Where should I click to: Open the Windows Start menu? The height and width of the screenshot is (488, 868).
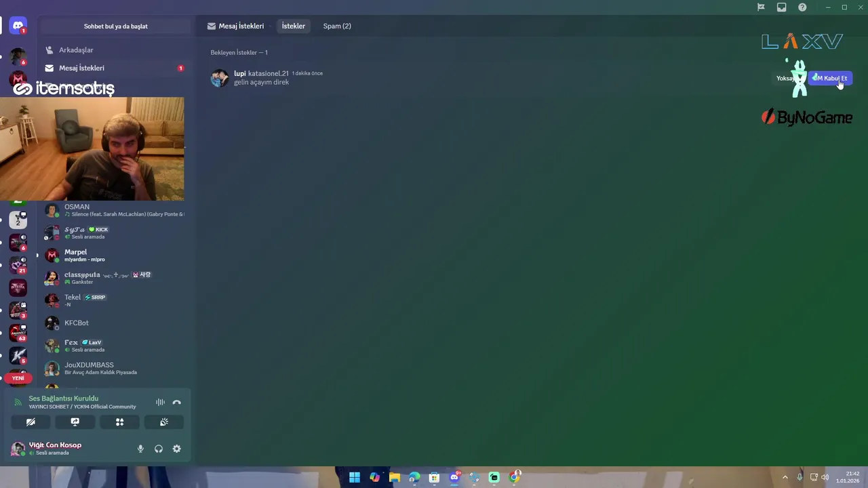355,477
